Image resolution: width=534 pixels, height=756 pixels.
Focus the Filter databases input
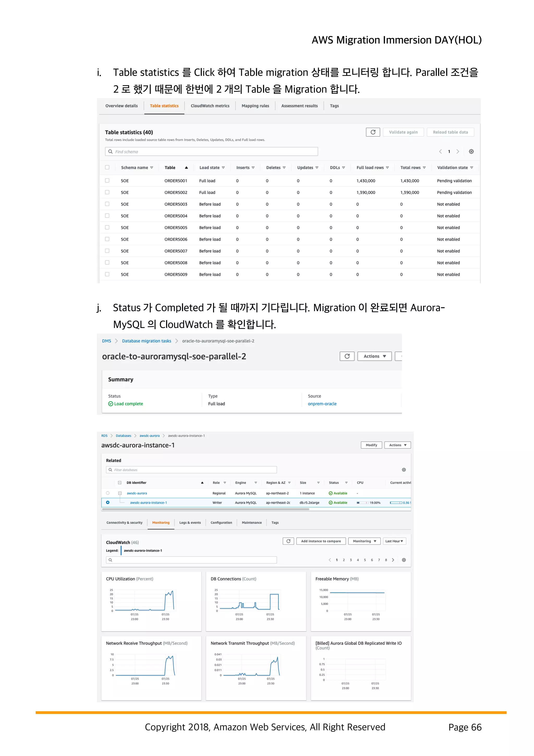click(x=191, y=470)
